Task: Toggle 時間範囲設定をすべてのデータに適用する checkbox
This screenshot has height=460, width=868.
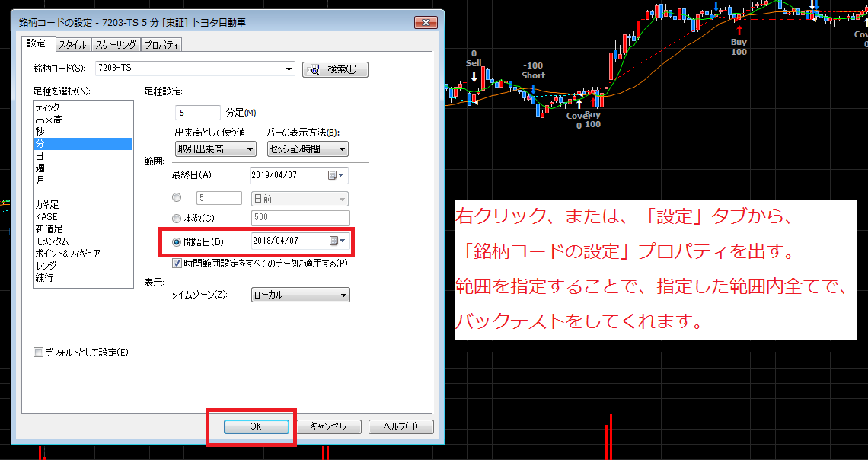Action: point(177,264)
